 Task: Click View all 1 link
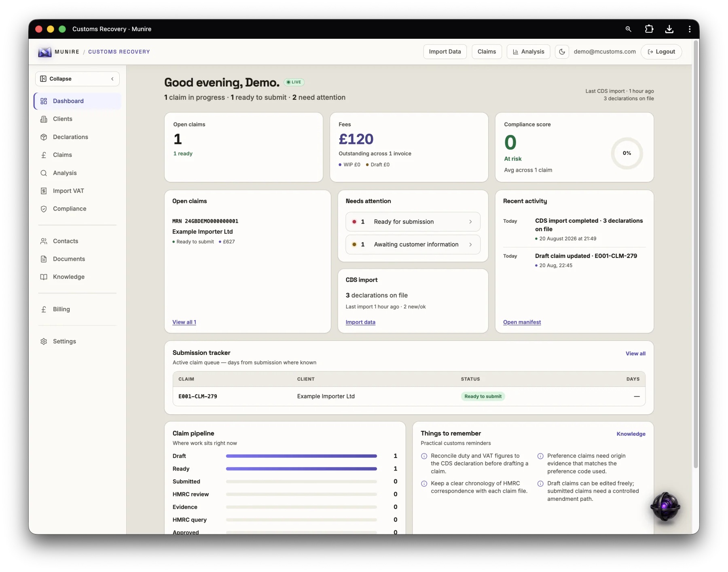[x=184, y=322]
